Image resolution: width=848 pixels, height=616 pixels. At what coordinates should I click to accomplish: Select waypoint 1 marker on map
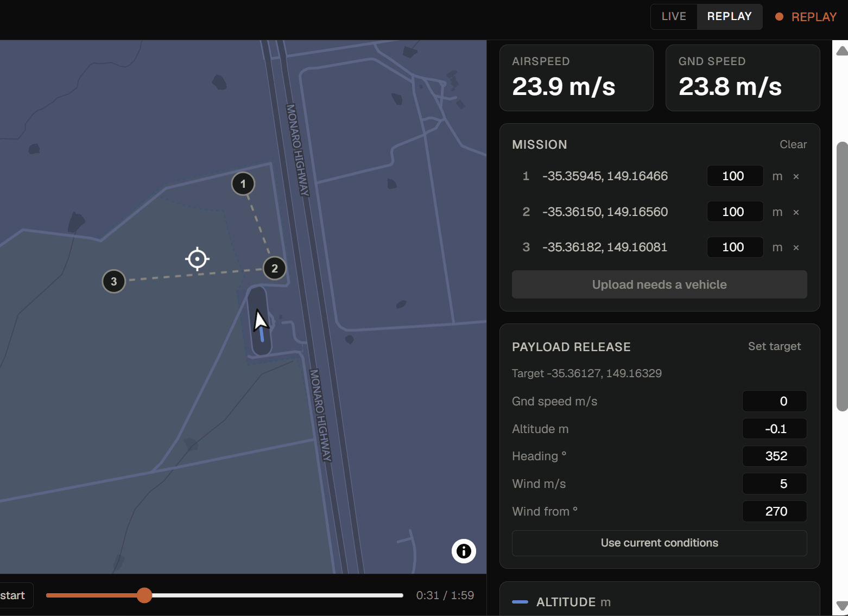(x=243, y=184)
